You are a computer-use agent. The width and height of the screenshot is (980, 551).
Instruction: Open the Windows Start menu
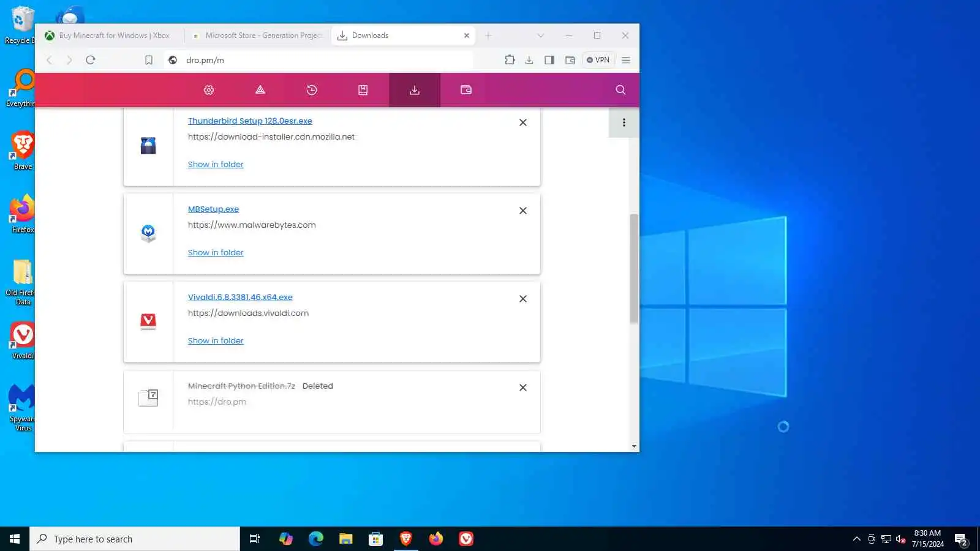click(x=15, y=539)
